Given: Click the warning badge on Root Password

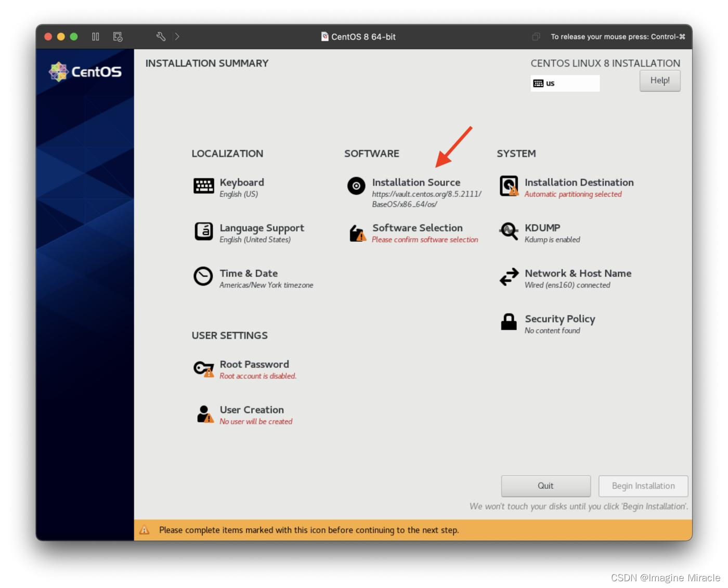Looking at the screenshot, I should pos(209,373).
